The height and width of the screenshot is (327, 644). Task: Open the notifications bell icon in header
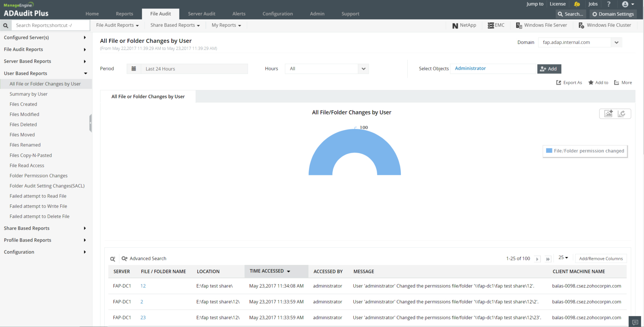577,4
